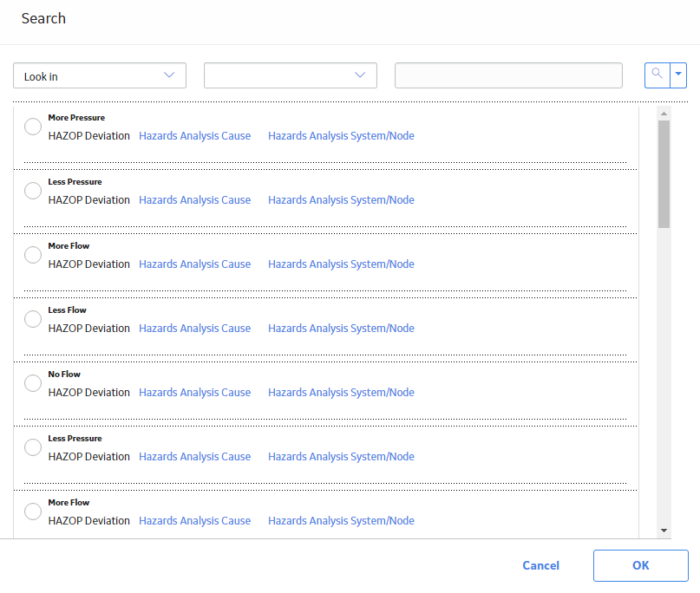Open Hazards Analysis Cause link under More Pressure

click(194, 135)
